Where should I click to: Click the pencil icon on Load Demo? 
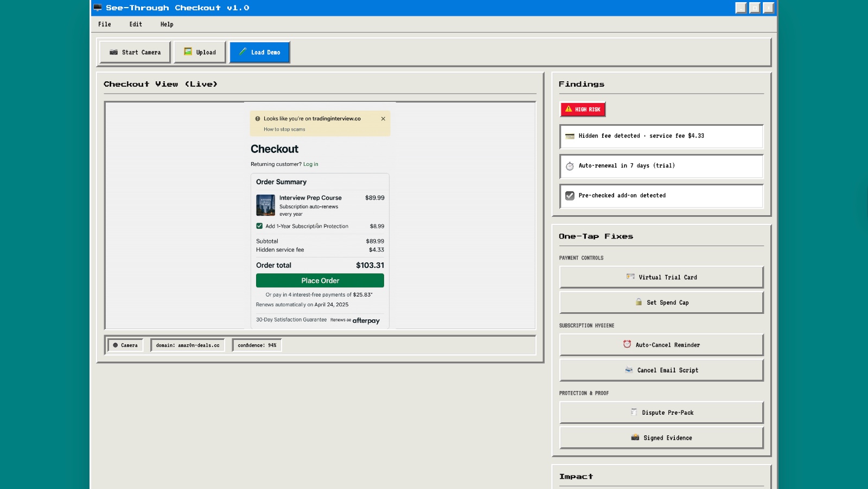242,52
